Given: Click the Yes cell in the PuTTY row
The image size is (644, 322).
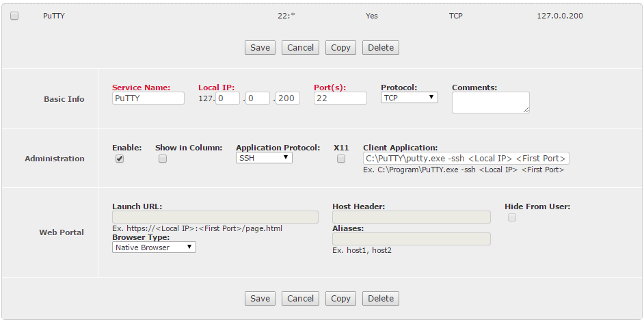Looking at the screenshot, I should tap(372, 16).
